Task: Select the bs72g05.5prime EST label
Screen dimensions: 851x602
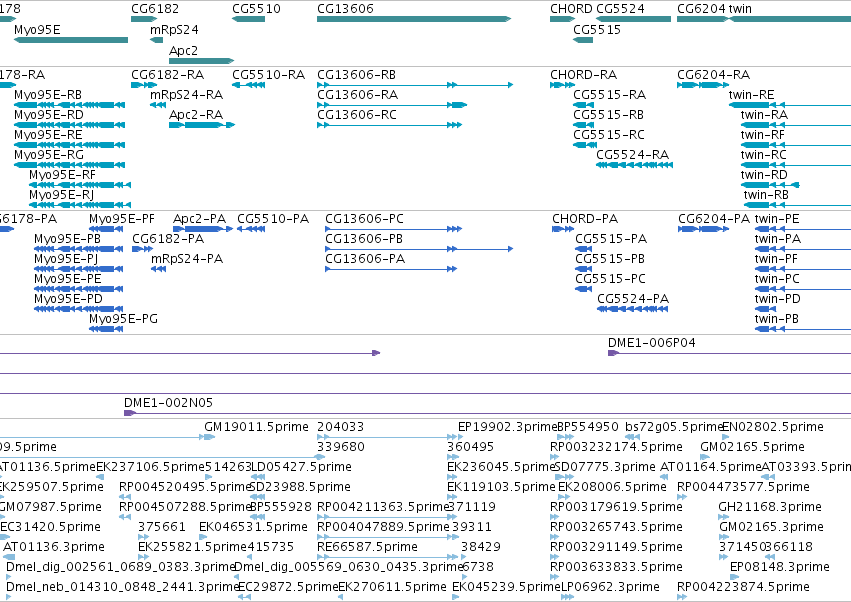Action: [675, 427]
